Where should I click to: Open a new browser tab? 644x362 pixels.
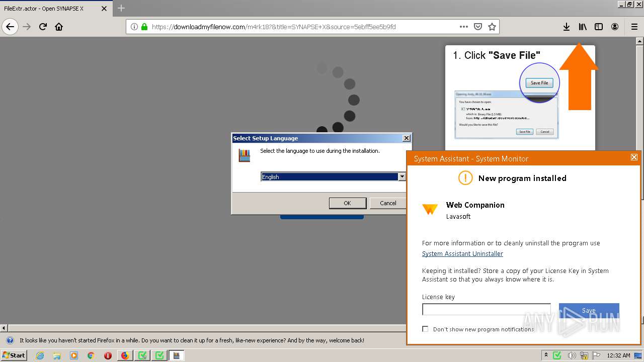click(121, 8)
